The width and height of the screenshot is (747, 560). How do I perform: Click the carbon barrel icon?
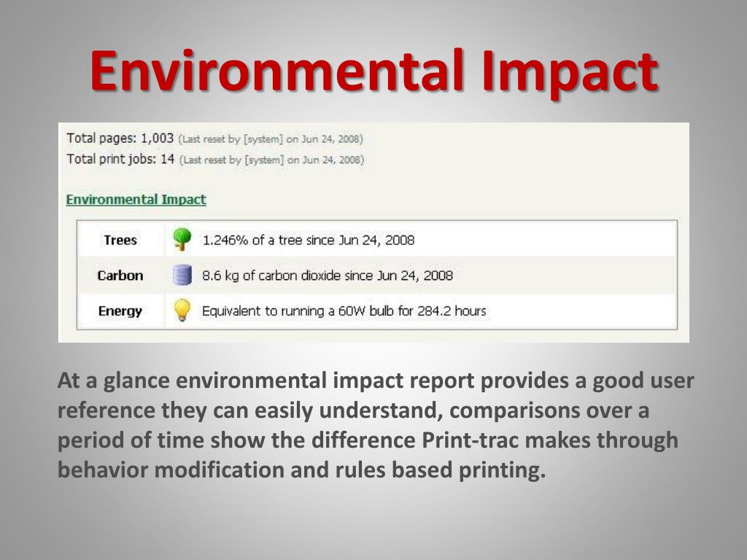click(182, 275)
